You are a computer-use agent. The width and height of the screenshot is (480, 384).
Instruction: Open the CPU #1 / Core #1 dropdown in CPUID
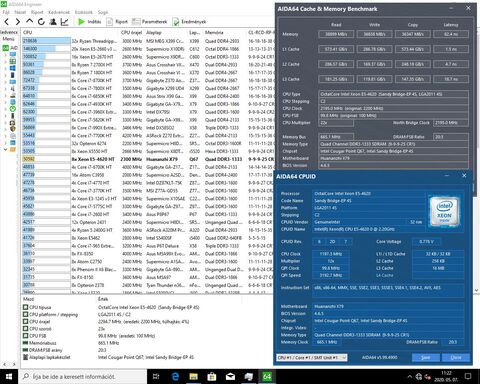click(x=312, y=358)
